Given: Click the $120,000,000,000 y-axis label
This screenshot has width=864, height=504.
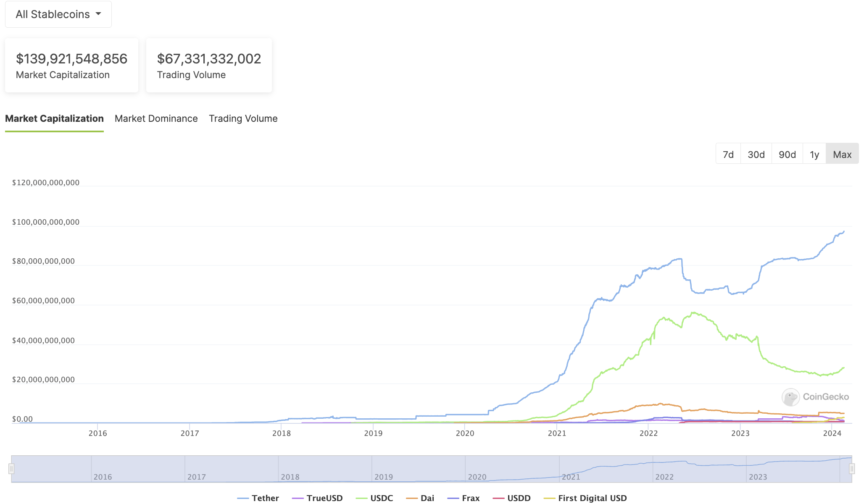Looking at the screenshot, I should click(x=46, y=183).
